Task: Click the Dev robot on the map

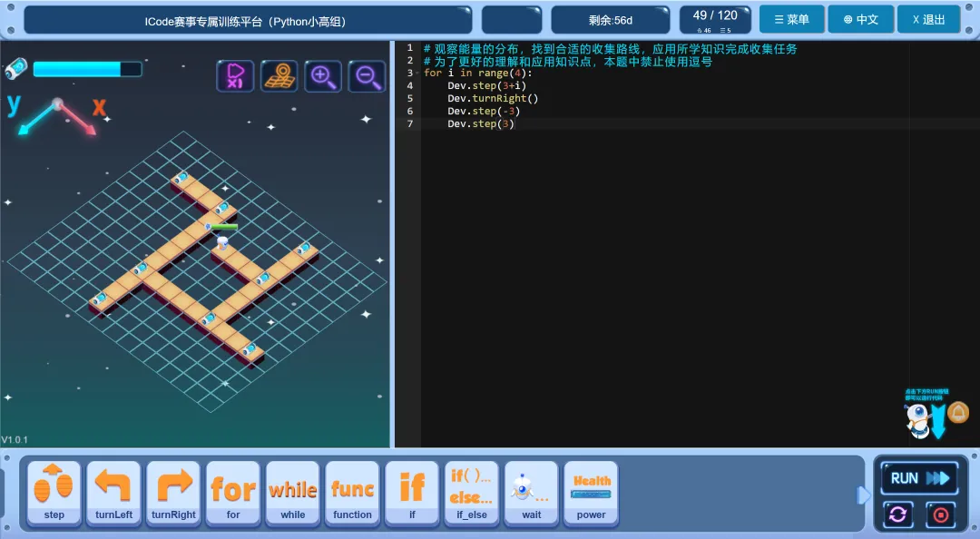Action: point(222,241)
